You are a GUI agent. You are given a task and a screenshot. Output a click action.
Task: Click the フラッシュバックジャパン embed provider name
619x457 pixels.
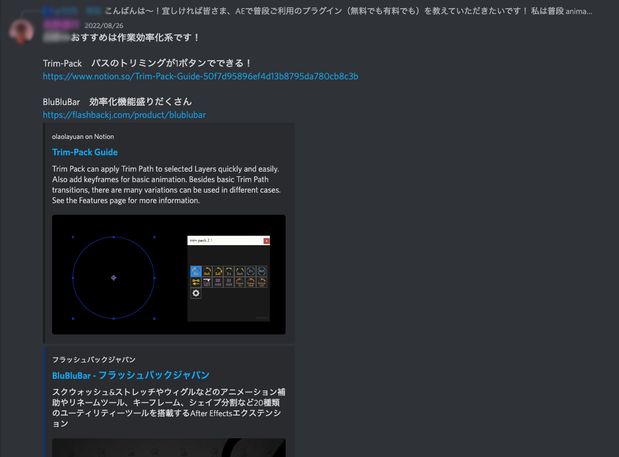tap(94, 360)
